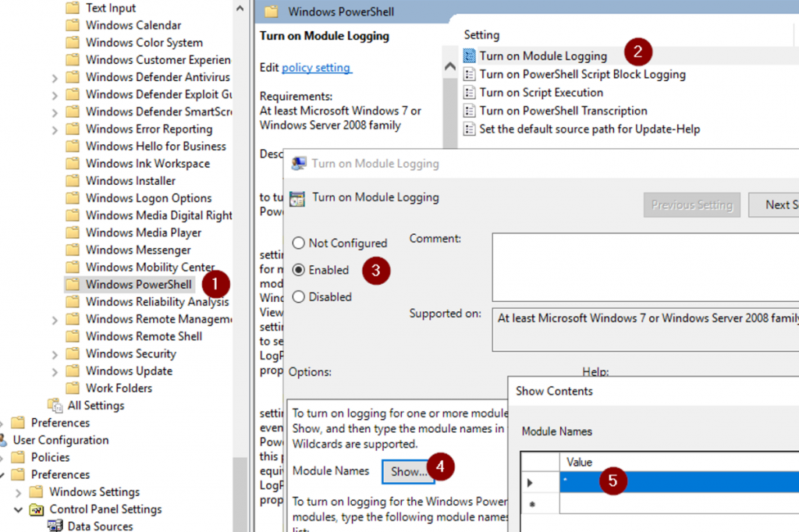
Task: Select Windows Customer Experience tree item
Action: [x=158, y=59]
